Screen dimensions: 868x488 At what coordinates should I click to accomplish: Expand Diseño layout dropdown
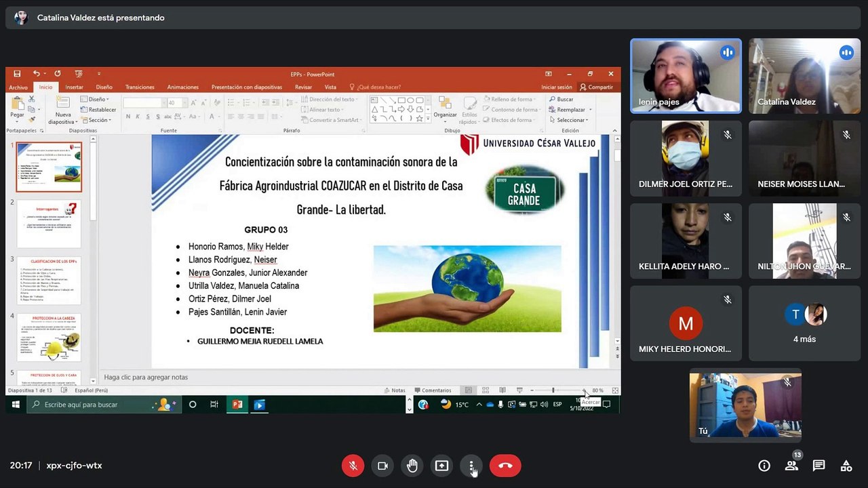pyautogui.click(x=95, y=100)
